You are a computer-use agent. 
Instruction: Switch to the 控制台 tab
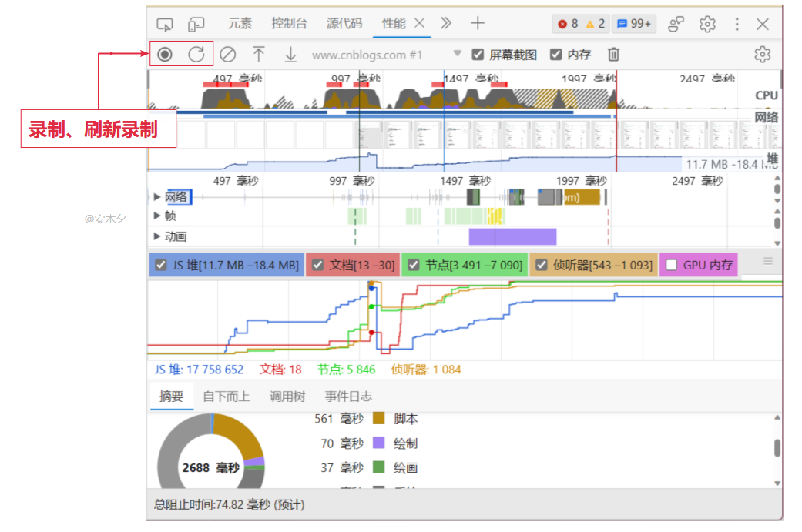[289, 24]
